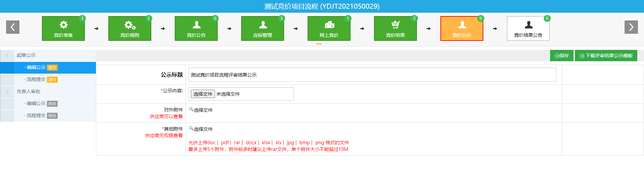Click the 公示内容 label
The height and width of the screenshot is (171, 644).
[x=172, y=91]
